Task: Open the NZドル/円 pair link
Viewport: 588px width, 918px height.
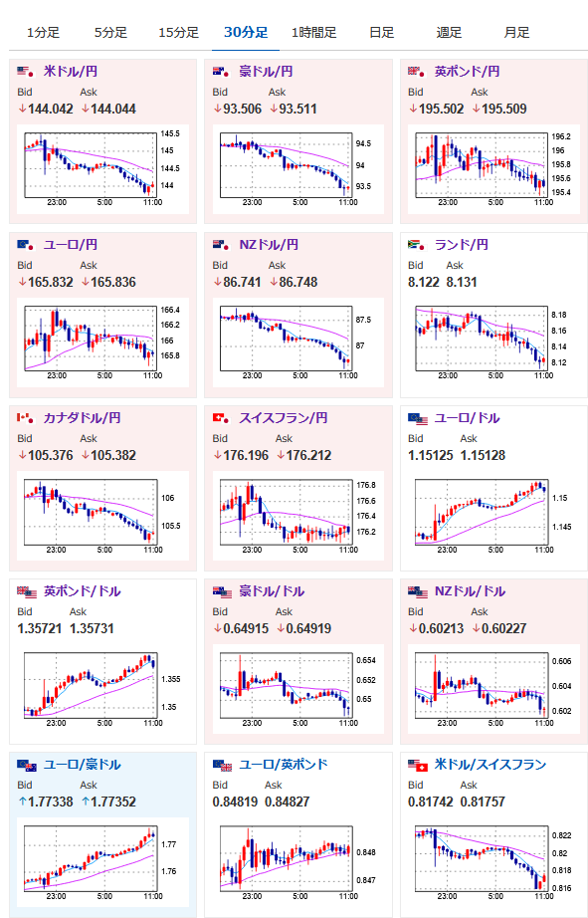Action: click(269, 245)
